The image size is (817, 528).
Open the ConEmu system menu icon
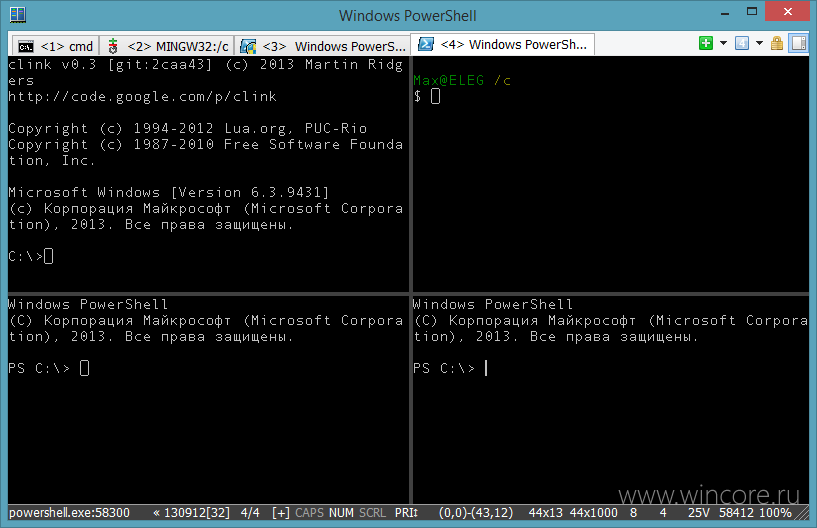coord(18,15)
